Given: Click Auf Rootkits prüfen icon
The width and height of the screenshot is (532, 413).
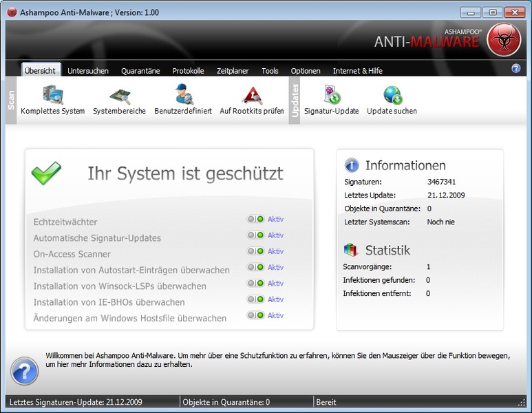Looking at the screenshot, I should click(x=252, y=95).
